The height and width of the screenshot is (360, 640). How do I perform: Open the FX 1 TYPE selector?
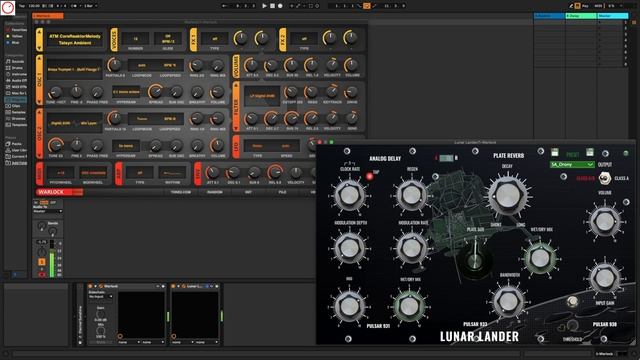(x=214, y=39)
